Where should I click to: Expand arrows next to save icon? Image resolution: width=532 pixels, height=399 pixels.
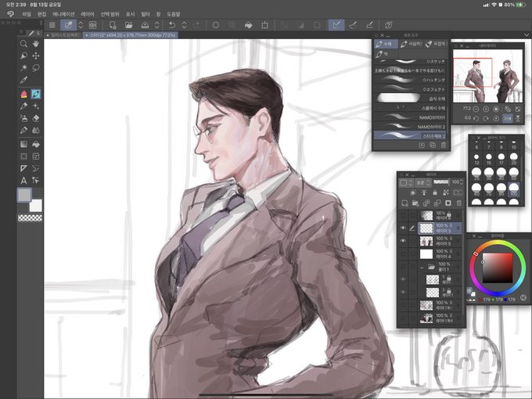point(156,25)
